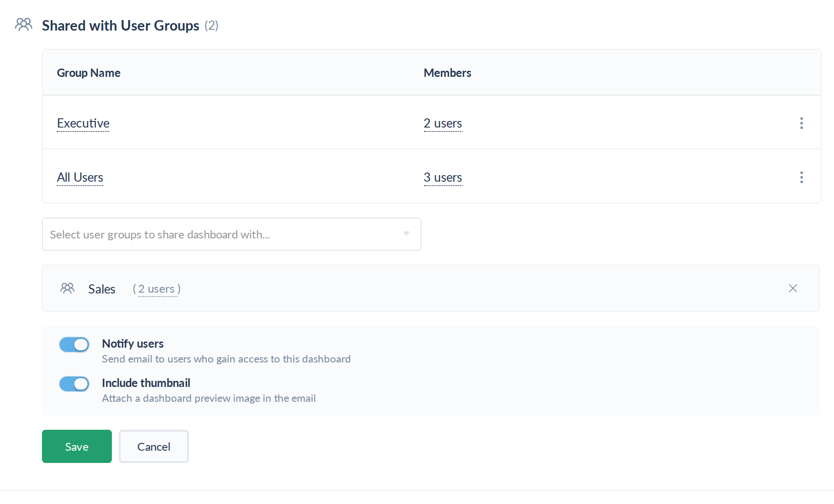Click the Include thumbnail label
834x504 pixels.
tap(146, 383)
